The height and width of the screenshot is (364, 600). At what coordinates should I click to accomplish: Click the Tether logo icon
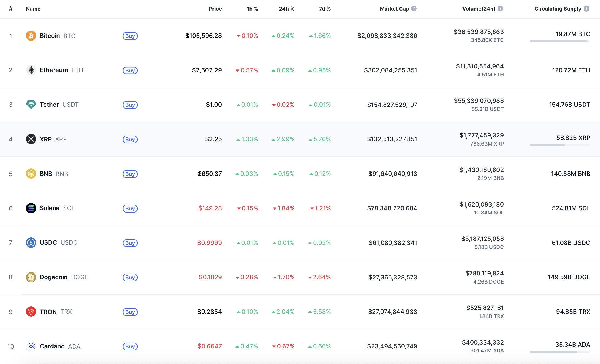click(31, 105)
